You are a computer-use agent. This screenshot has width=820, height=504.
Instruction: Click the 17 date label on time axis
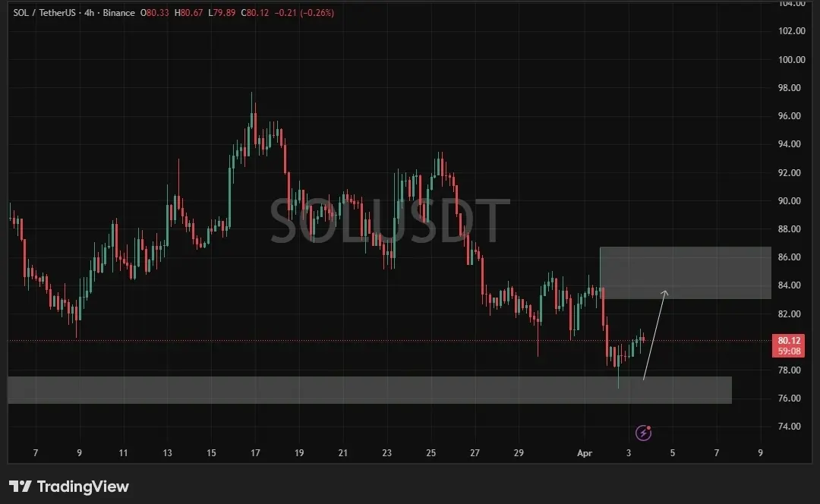tap(255, 452)
